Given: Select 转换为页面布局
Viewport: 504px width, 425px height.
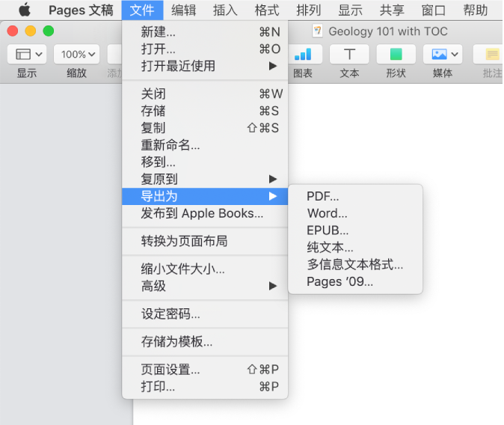Looking at the screenshot, I should point(205,241).
